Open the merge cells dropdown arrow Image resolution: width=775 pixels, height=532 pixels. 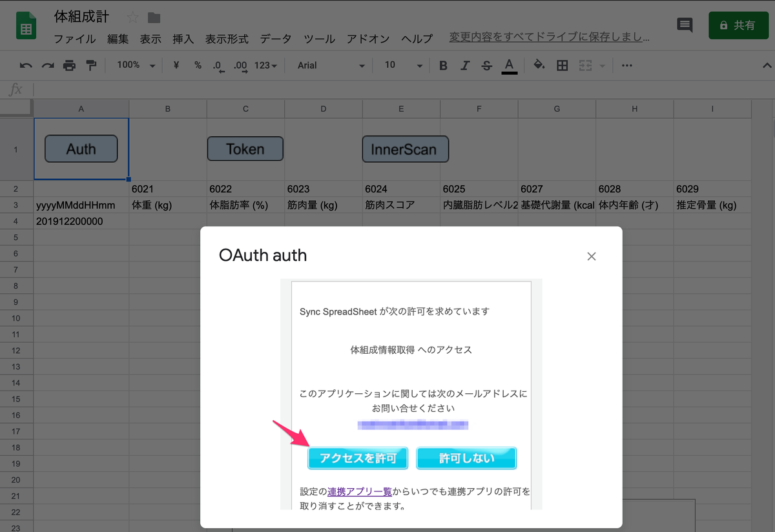[603, 66]
